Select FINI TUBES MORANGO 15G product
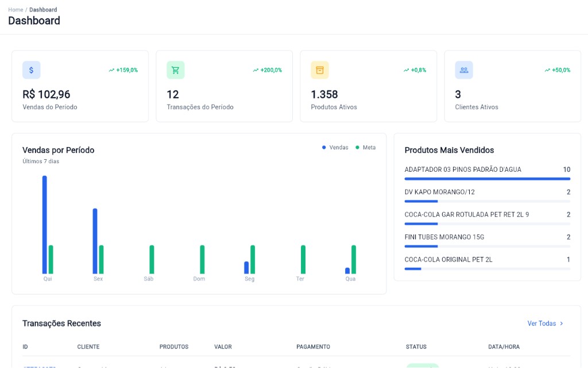588x377 pixels. [444, 237]
